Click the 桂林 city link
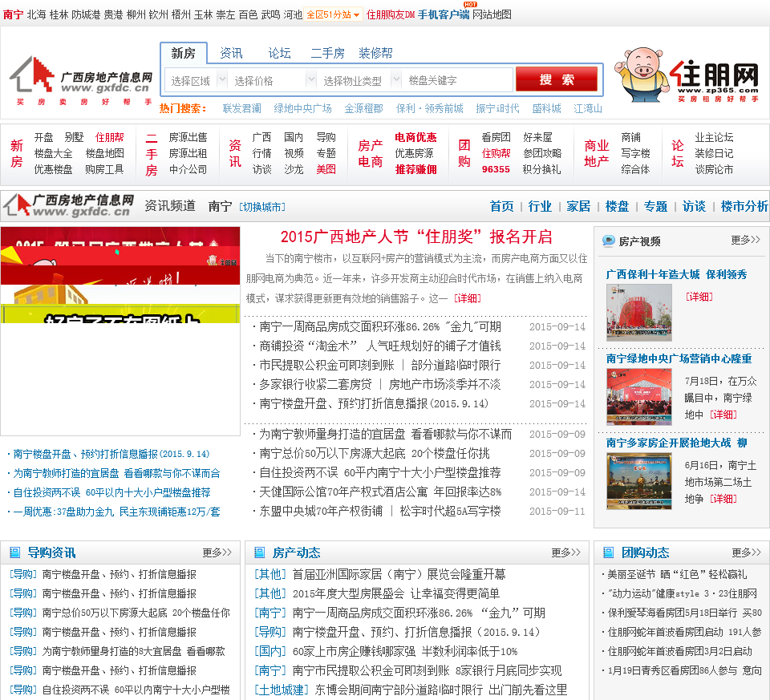The width and height of the screenshot is (770, 700). [59, 14]
